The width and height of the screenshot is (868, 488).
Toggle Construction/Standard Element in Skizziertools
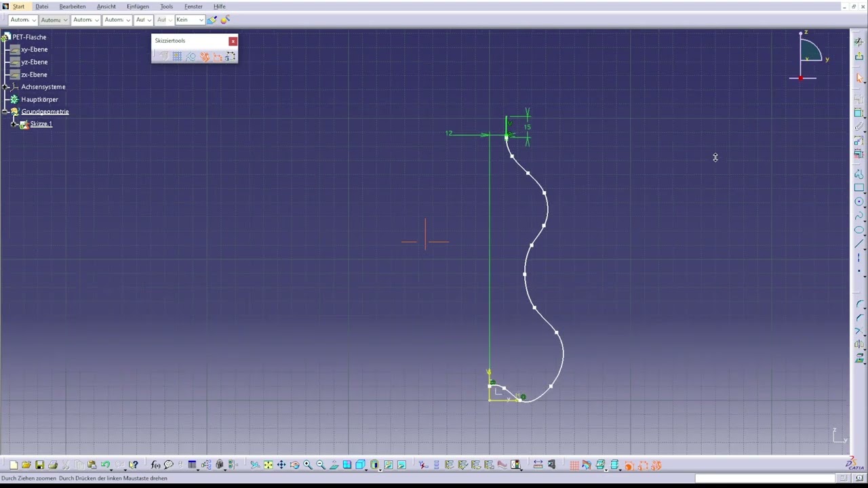[191, 56]
